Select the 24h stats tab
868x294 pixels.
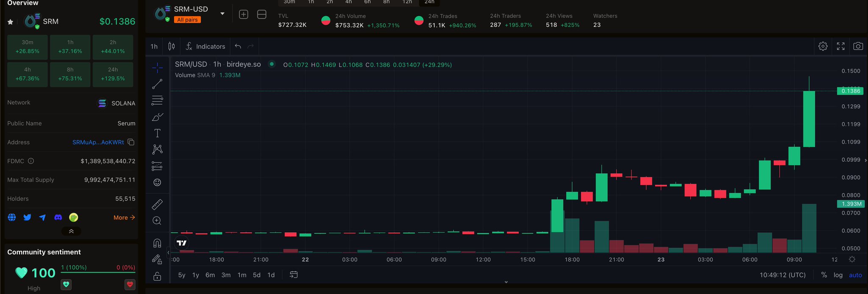[429, 2]
